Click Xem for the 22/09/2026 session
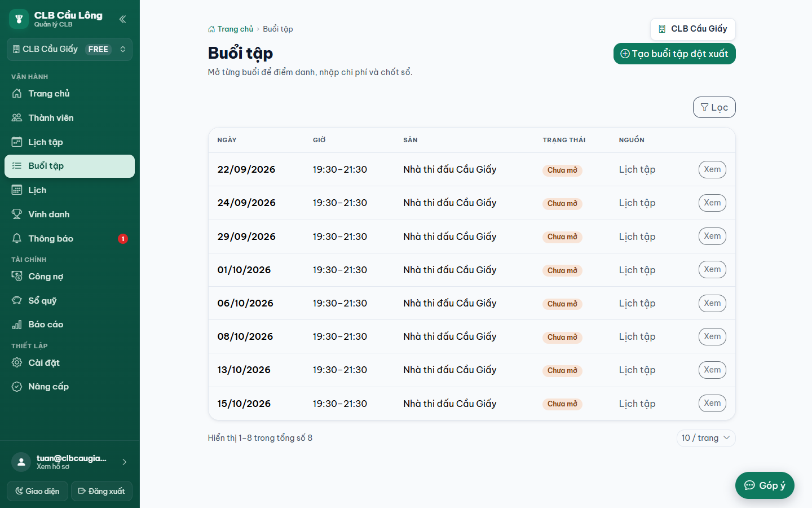812x508 pixels. 712,169
